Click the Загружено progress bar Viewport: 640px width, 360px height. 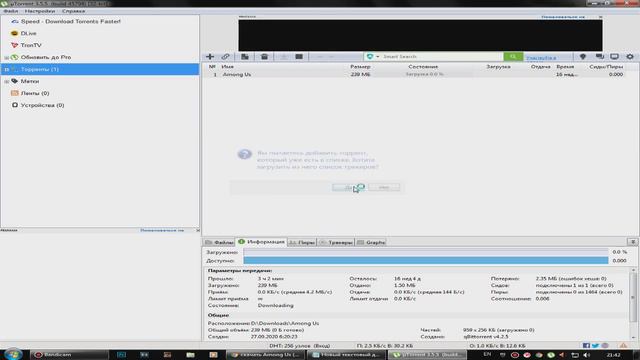click(426, 252)
